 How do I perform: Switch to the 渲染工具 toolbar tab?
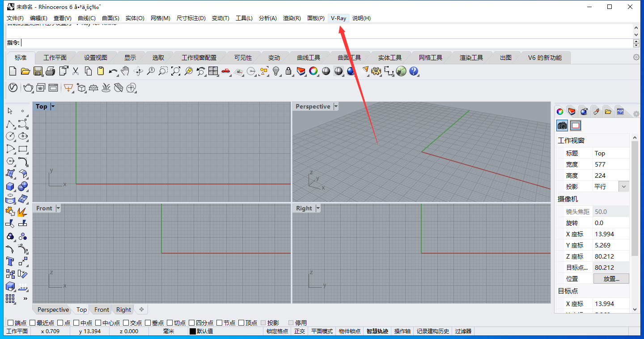point(471,58)
